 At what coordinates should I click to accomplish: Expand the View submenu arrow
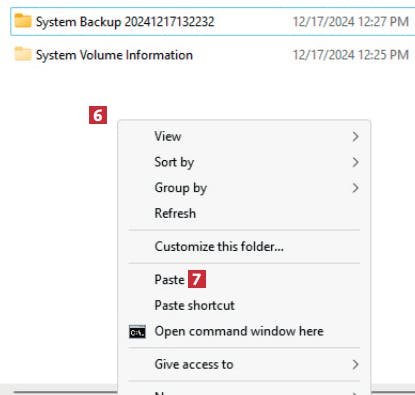point(355,136)
